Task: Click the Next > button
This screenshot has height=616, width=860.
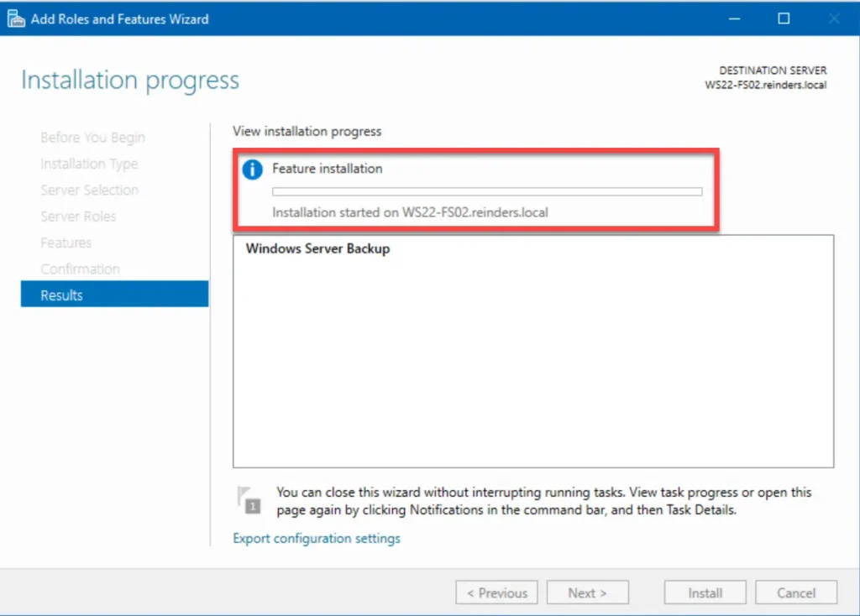Action: tap(587, 593)
